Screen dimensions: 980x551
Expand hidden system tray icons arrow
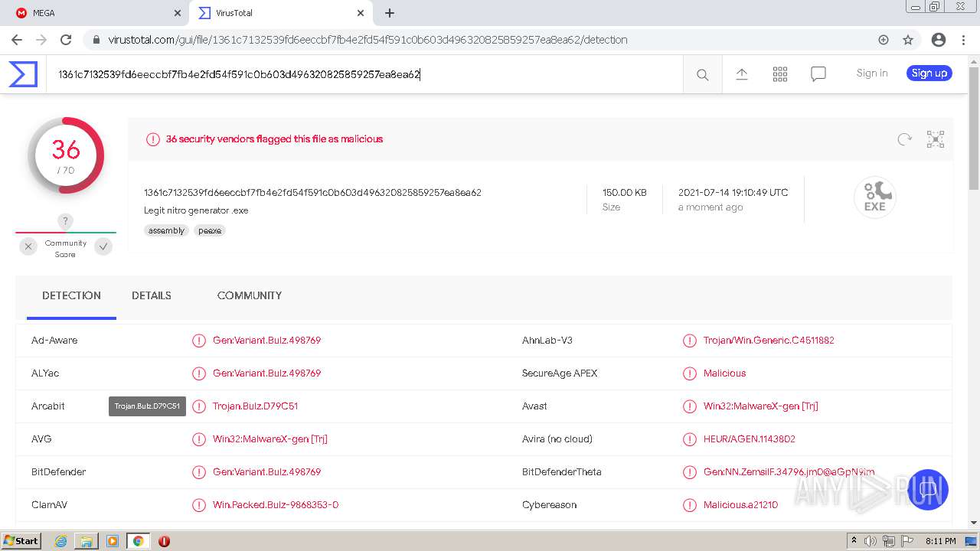[x=854, y=541]
